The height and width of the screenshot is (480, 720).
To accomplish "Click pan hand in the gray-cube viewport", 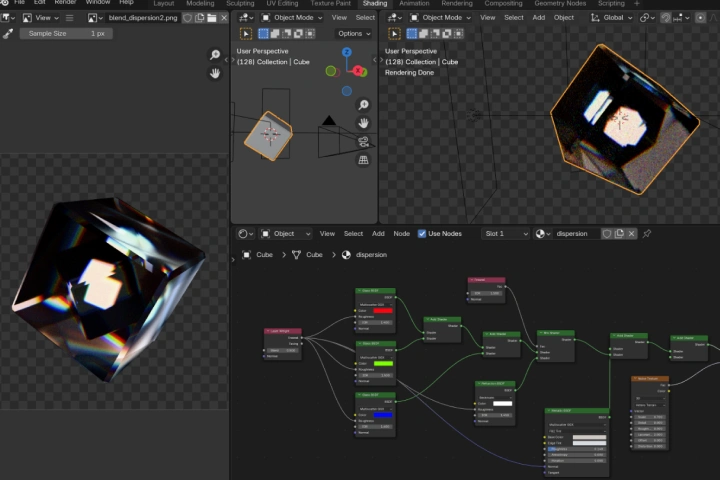I will (x=363, y=123).
